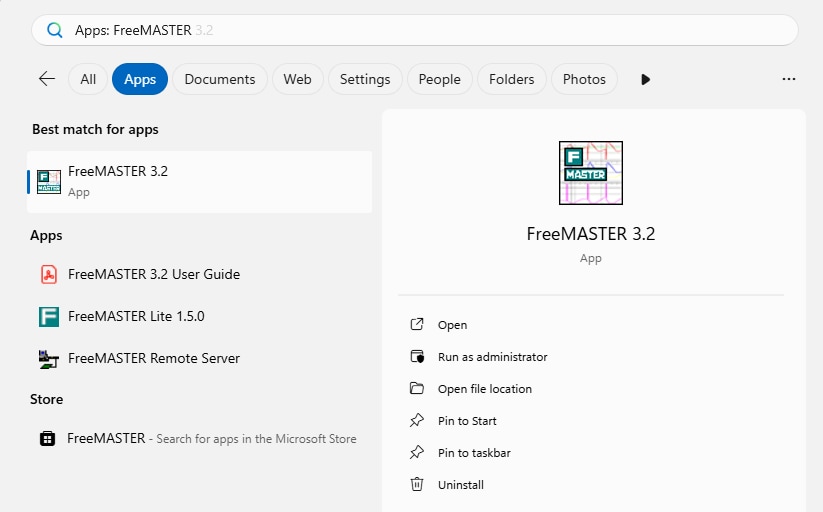Open FreeMASTER 3.2 User Guide result
Viewport: 823px width, 512px height.
tap(154, 274)
